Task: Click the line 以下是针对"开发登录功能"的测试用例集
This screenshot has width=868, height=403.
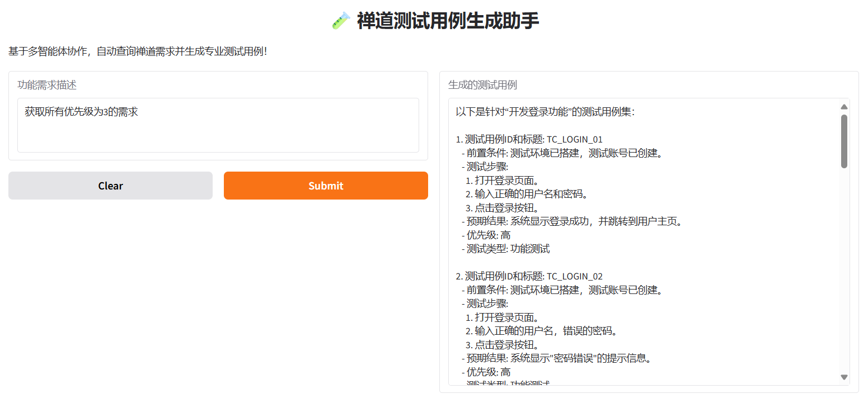Action: point(545,112)
